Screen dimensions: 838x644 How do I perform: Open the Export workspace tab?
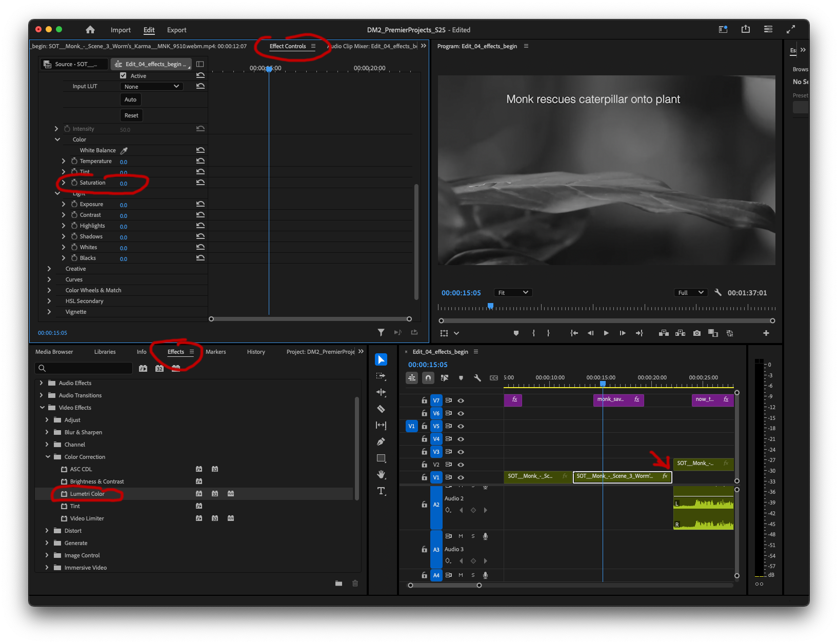[176, 30]
